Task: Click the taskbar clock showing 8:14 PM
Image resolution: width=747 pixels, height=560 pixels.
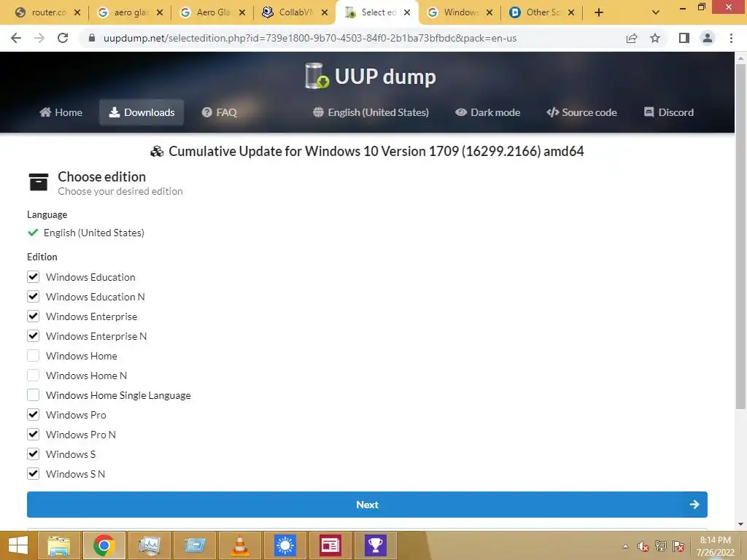Action: [x=715, y=546]
